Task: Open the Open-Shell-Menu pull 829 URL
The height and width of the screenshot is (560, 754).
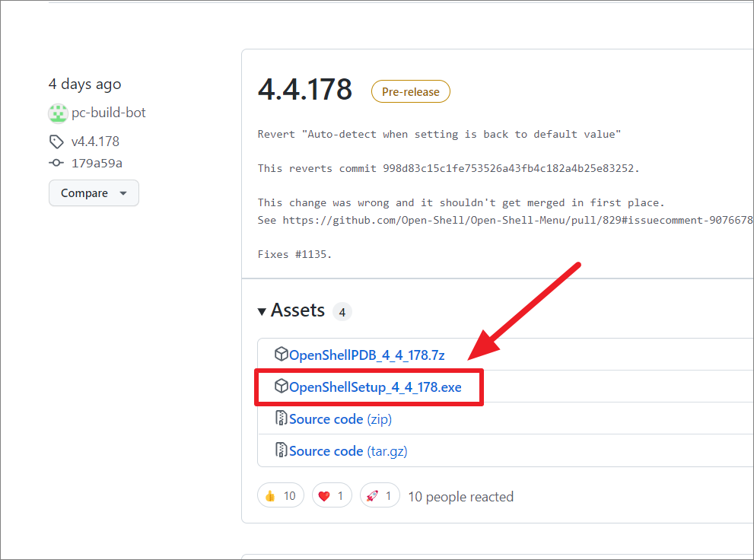Action: pyautogui.click(x=518, y=220)
